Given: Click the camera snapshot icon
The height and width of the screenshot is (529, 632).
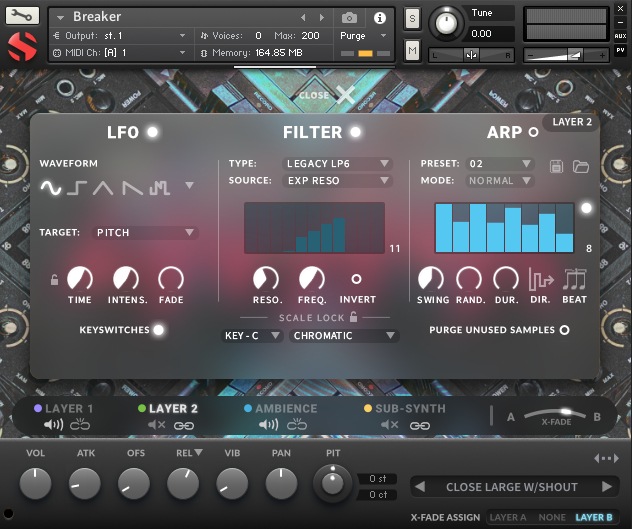Looking at the screenshot, I should click(x=349, y=18).
